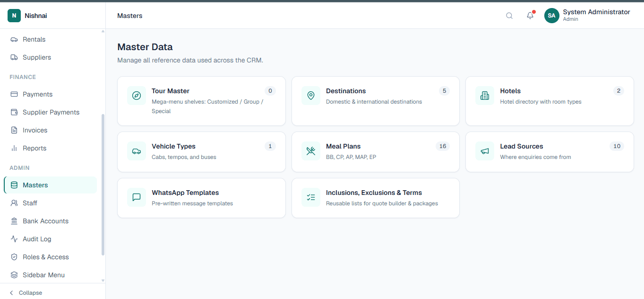Click the Inclusions, Exclusions & Terms checklist icon
Viewport: 644px width, 299px height.
[x=311, y=197]
